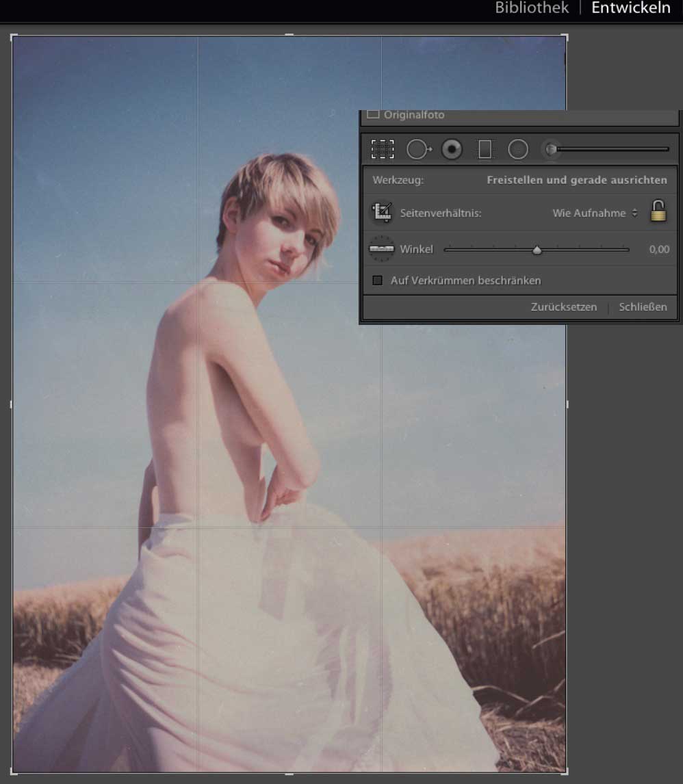Click the crop frame tool beside Seitenverhältnis
This screenshot has width=683, height=784.
[x=381, y=213]
